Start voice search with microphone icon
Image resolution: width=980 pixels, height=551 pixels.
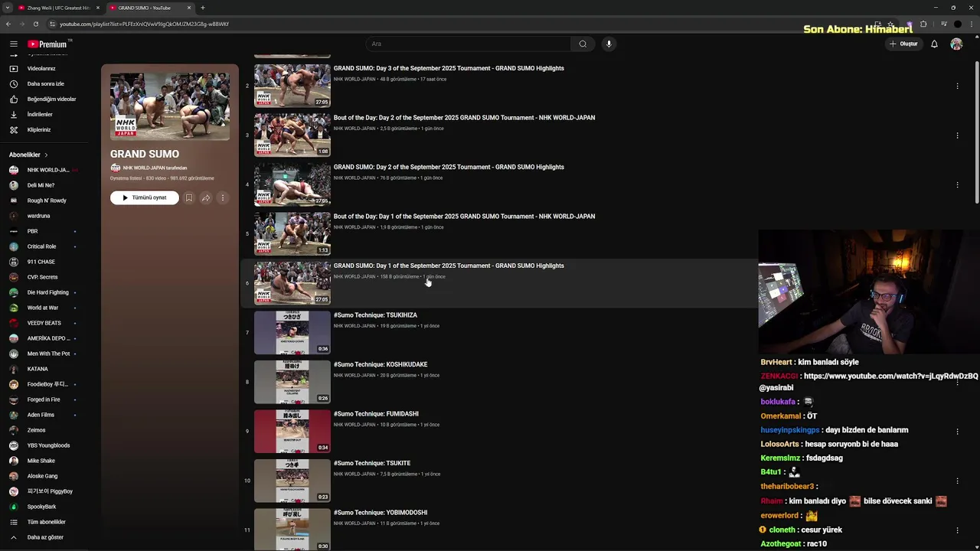[x=609, y=44]
